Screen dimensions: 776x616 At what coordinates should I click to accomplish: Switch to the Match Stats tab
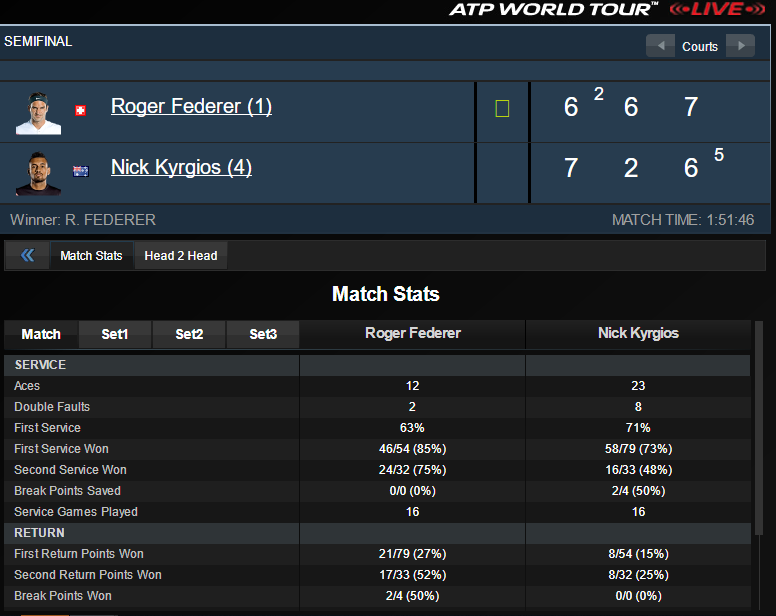(91, 255)
